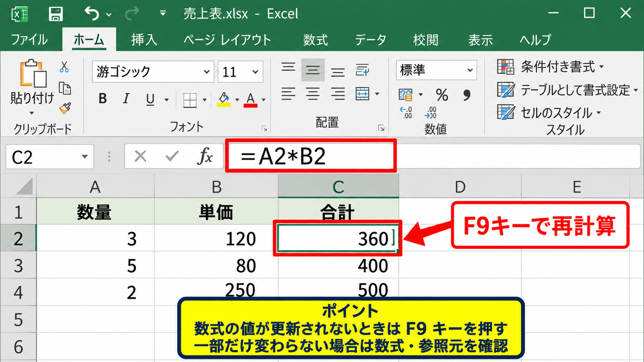
Task: Click the Redo arrow icon
Action: [132, 14]
